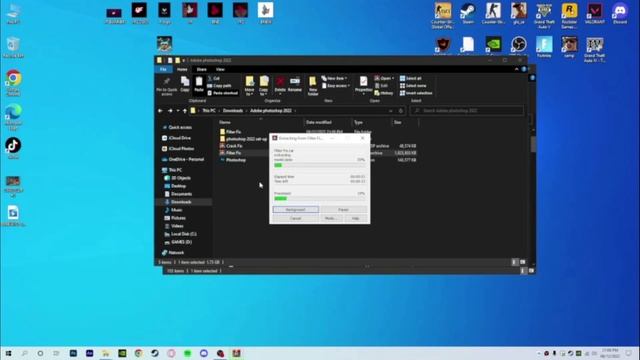The height and width of the screenshot is (360, 640).
Task: Select Network in navigation pane
Action: [173, 253]
